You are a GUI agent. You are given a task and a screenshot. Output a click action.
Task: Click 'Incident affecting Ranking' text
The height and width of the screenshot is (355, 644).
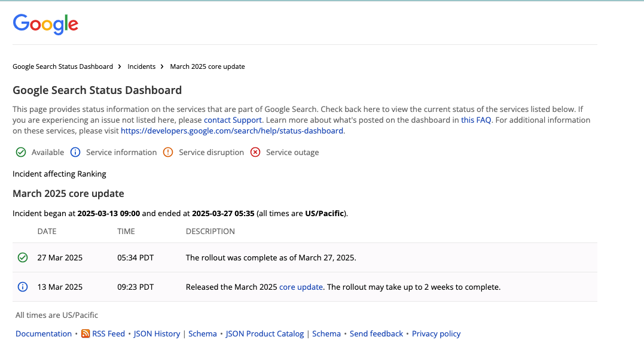point(60,174)
